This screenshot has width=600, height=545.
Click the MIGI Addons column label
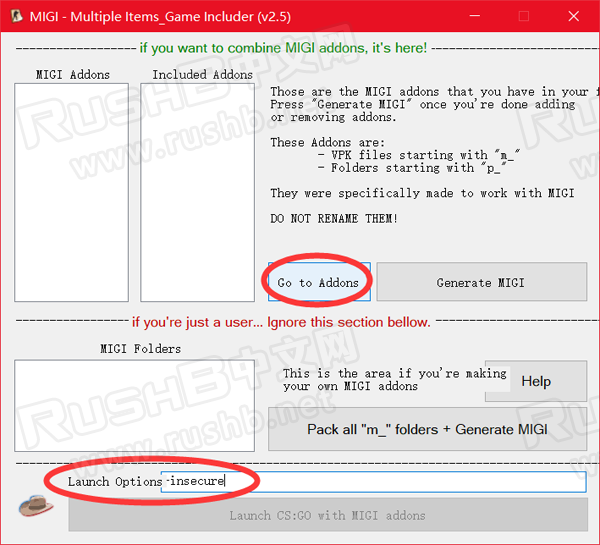73,75
